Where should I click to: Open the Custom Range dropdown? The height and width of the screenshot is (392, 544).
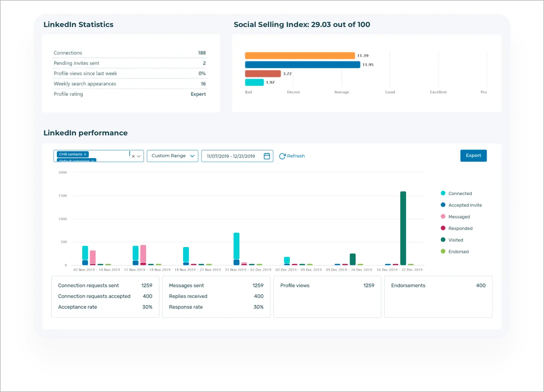point(173,156)
